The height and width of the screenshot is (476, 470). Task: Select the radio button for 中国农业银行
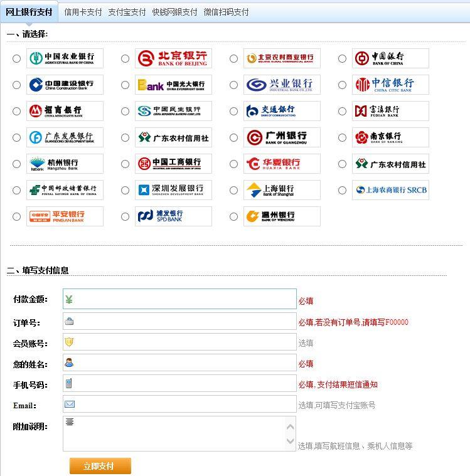16,58
